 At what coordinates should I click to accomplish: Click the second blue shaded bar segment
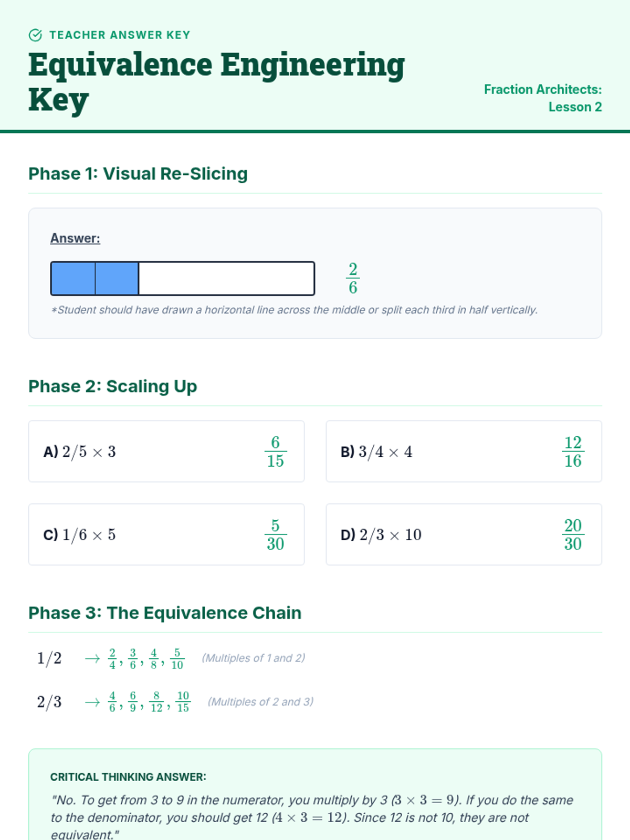tap(117, 278)
